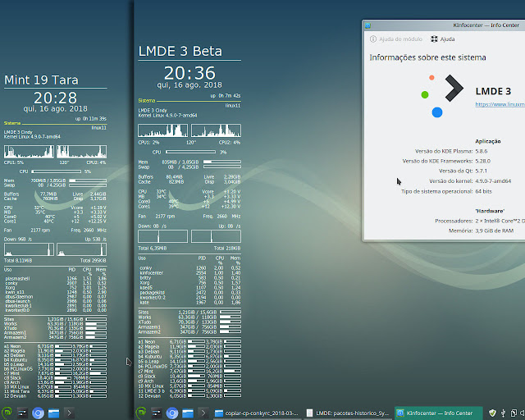The image size is (525, 420).
Task: Click the 'Fan 2177 rpm' line in the LMDE conky
Action: 157,217
